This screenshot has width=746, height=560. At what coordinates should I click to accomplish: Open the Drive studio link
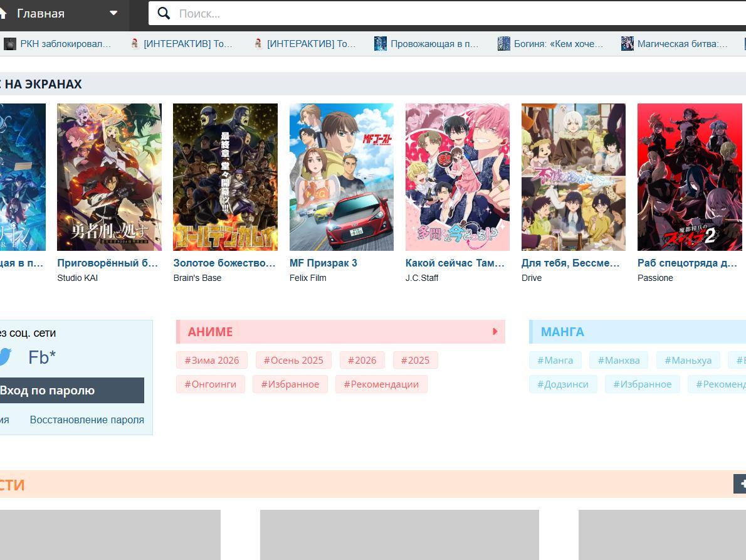coord(532,278)
